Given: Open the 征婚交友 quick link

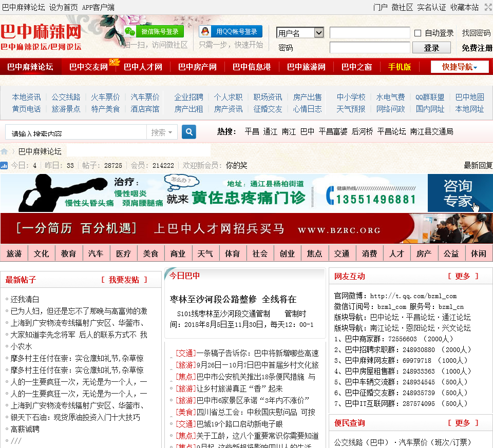Looking at the screenshot, I should (268, 109).
